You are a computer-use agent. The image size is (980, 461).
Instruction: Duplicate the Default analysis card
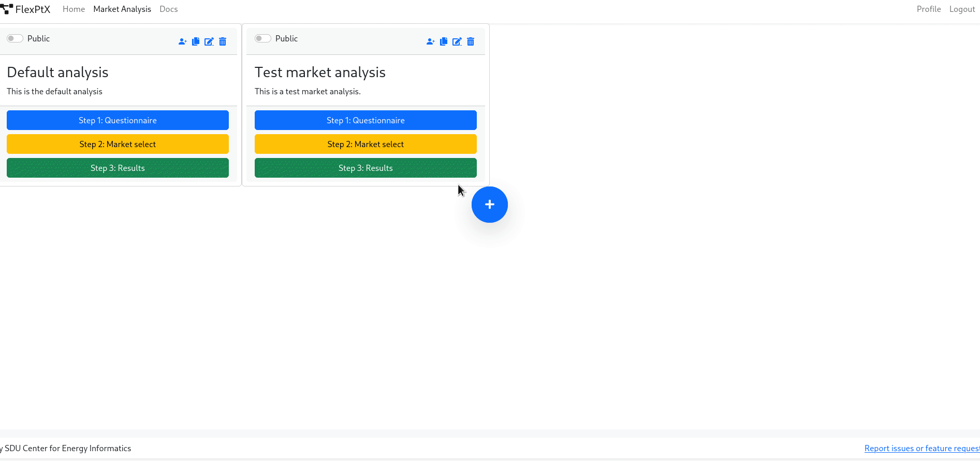pos(196,41)
